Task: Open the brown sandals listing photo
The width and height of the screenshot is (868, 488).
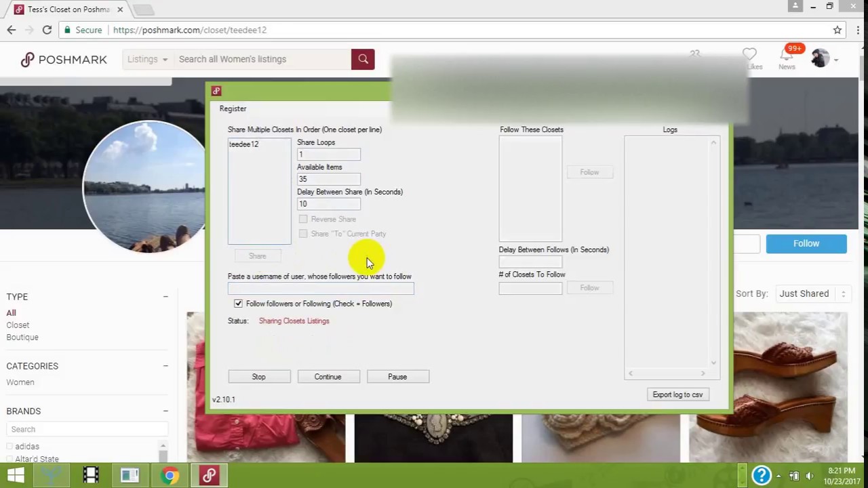Action: tap(768, 387)
